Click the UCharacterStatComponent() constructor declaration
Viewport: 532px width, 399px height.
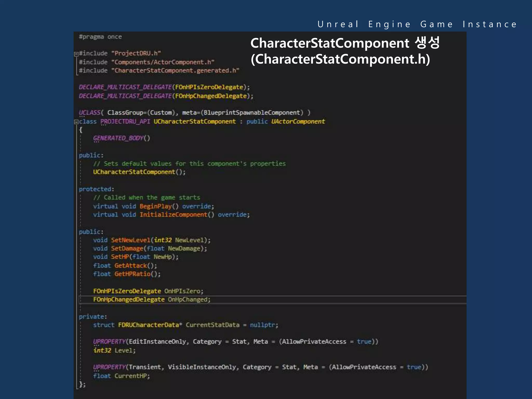click(139, 172)
